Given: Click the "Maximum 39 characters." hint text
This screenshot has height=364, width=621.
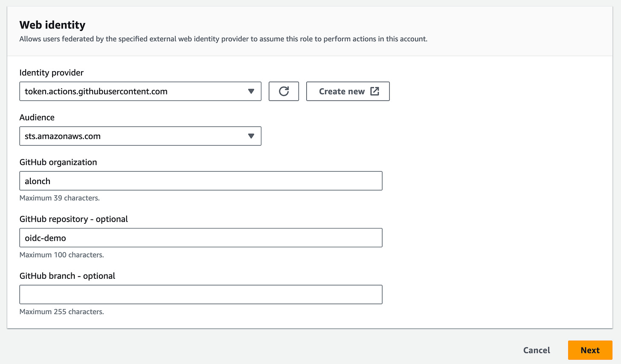Looking at the screenshot, I should pyautogui.click(x=60, y=198).
